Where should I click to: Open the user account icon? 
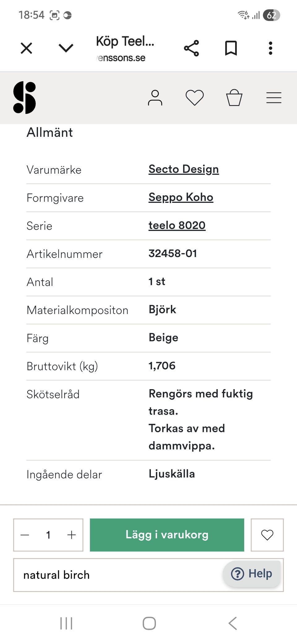tap(155, 98)
